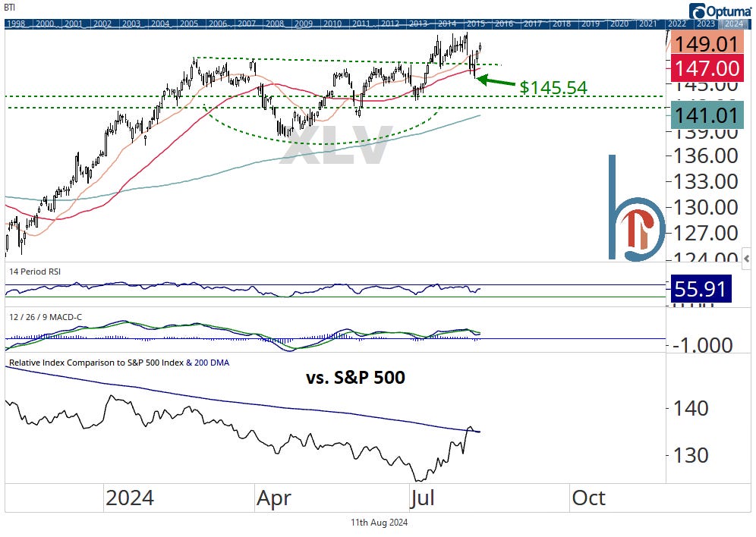The image size is (756, 537).
Task: Select the 147.00 red price tag
Action: pos(707,68)
